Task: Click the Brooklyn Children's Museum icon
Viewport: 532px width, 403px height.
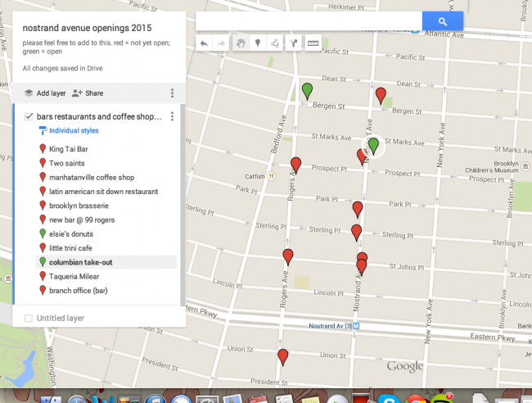Action: point(525,166)
